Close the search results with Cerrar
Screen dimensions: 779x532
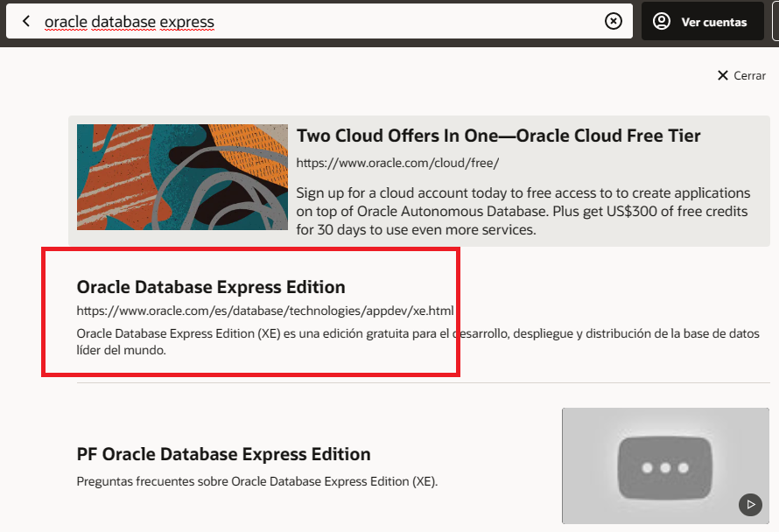741,75
